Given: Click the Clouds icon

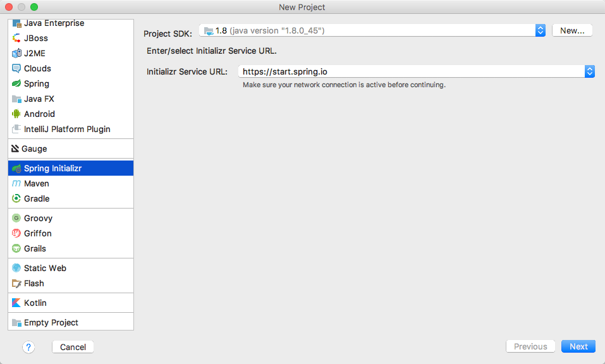Looking at the screenshot, I should coord(16,69).
